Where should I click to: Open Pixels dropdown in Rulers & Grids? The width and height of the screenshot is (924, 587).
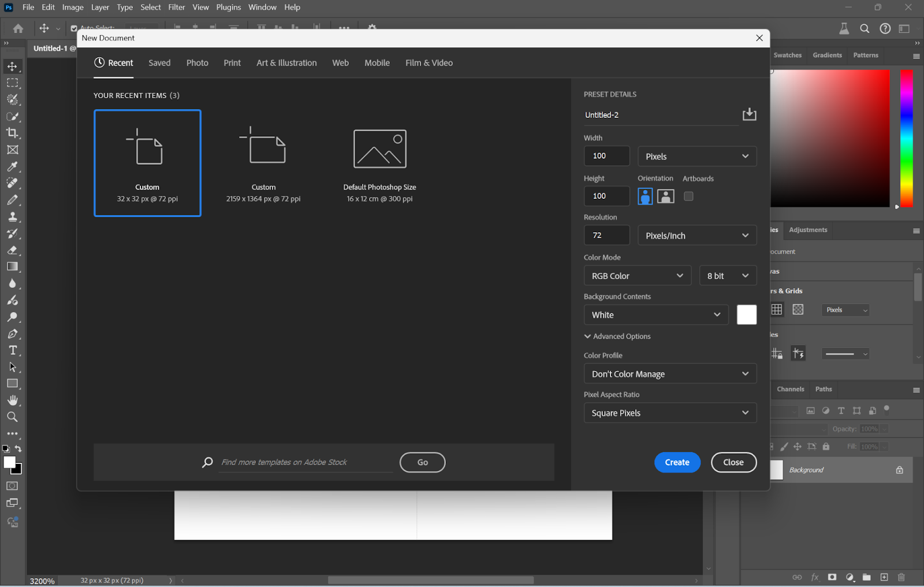coord(845,310)
